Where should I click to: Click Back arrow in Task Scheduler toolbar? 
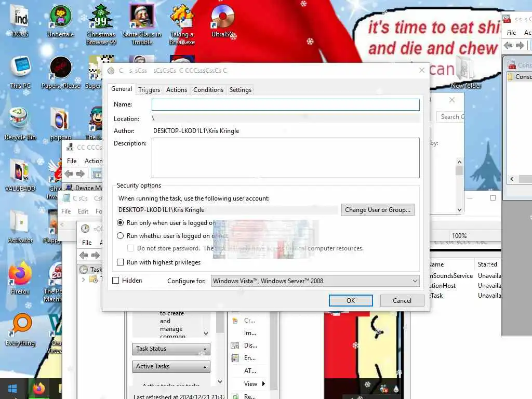[84, 255]
